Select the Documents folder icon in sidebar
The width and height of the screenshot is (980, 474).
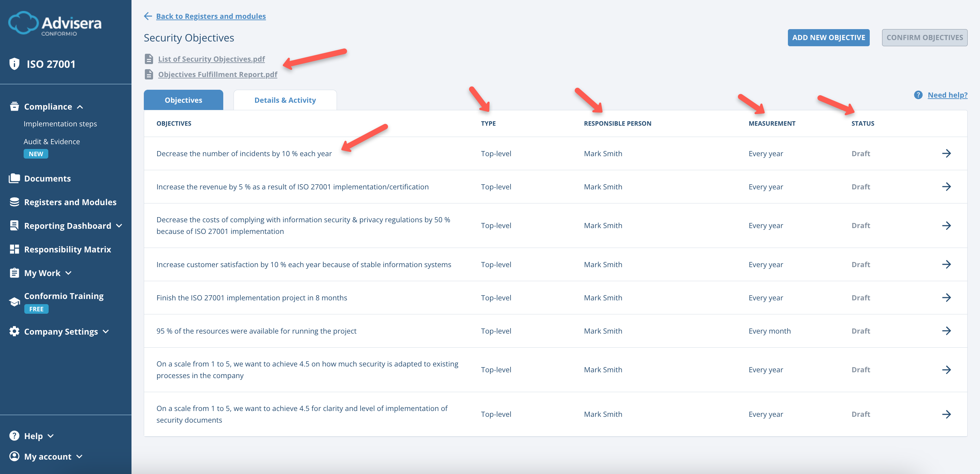[14, 178]
